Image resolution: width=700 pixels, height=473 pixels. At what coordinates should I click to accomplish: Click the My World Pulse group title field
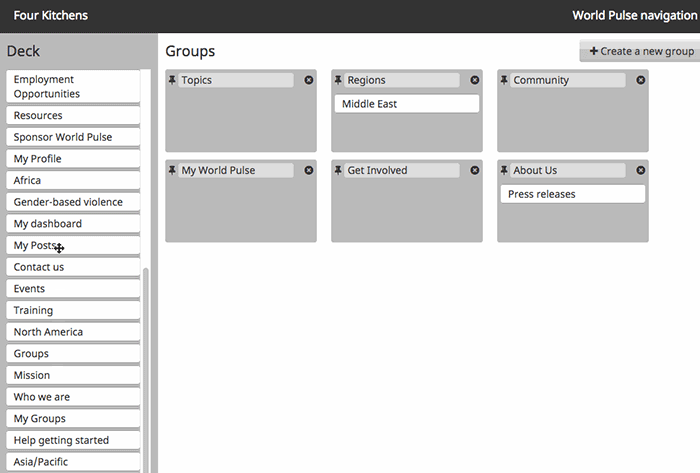(236, 170)
